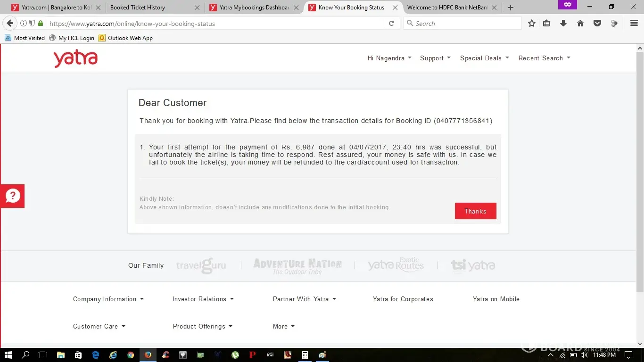
Task: Open the Downloads arrow icon
Action: pyautogui.click(x=563, y=24)
